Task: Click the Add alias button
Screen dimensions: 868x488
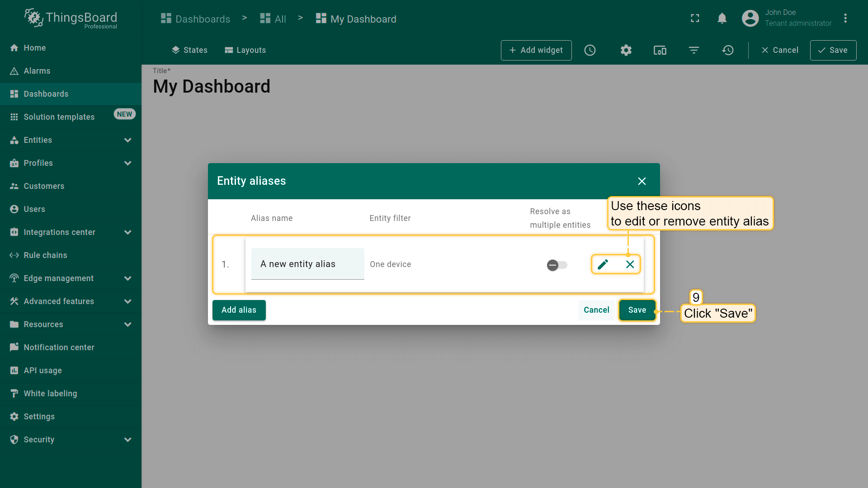Action: tap(239, 310)
